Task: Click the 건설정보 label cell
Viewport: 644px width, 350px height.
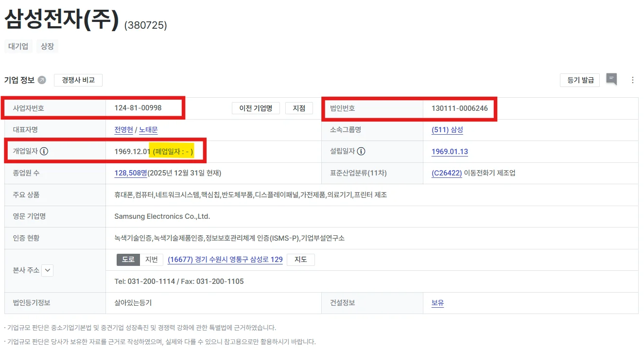Action: click(372, 303)
